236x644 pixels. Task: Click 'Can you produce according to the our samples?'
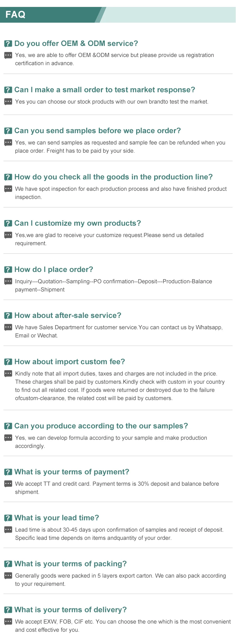(101, 426)
